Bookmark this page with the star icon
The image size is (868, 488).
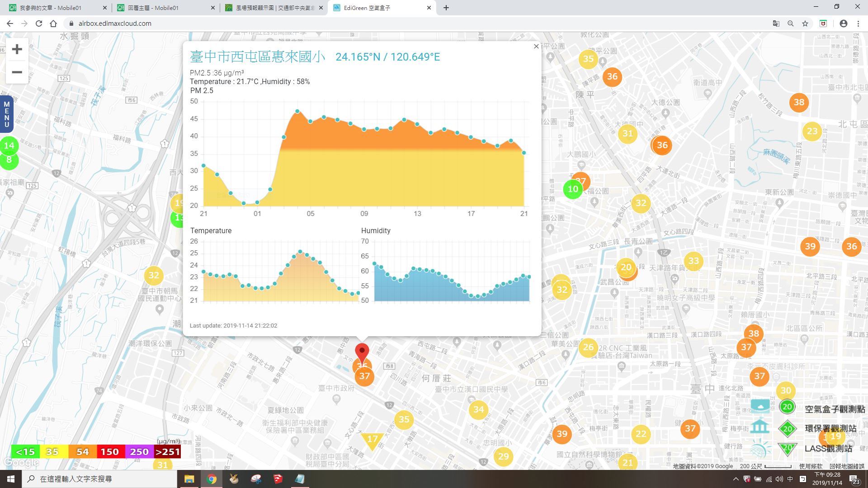coord(805,23)
